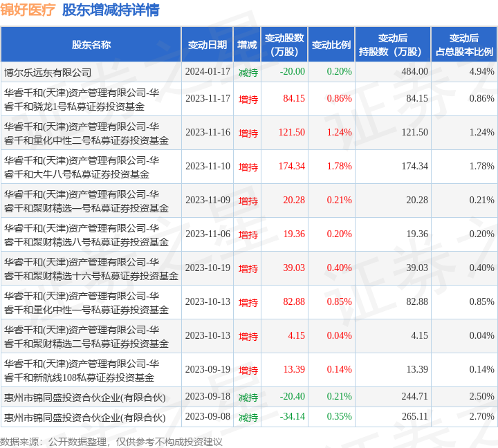Click the 增减 column header
Screen dimensions: 498x448
(247, 45)
